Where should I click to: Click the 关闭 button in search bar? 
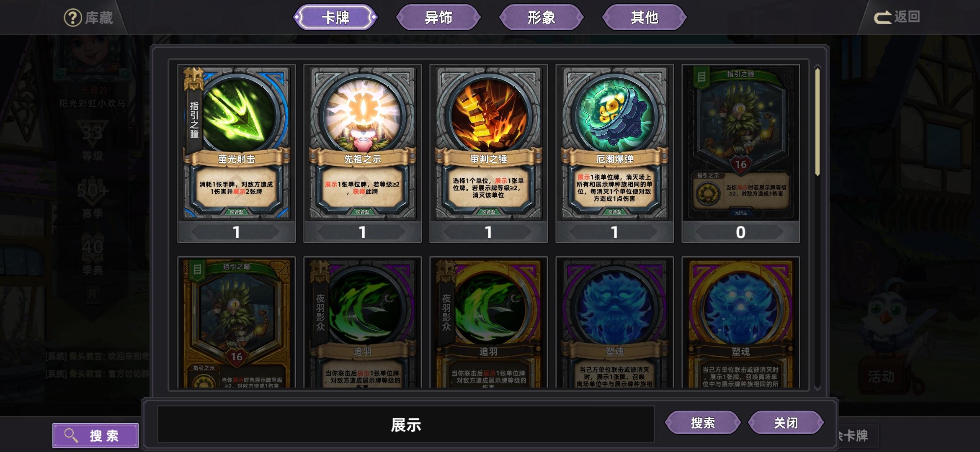tap(786, 423)
